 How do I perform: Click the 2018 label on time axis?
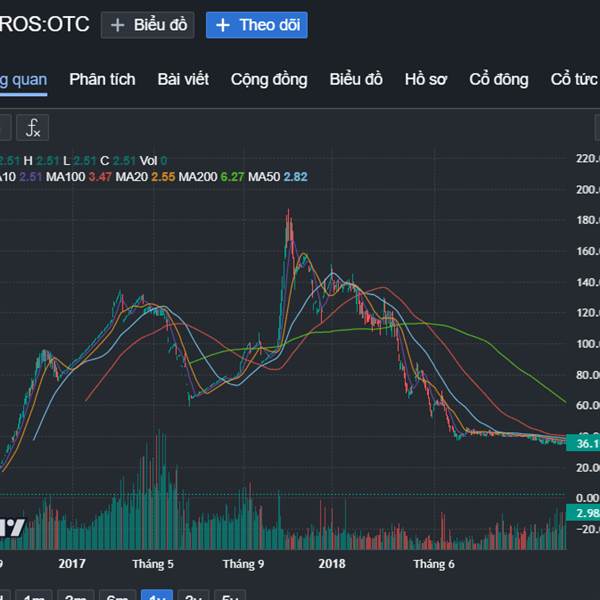pyautogui.click(x=332, y=564)
